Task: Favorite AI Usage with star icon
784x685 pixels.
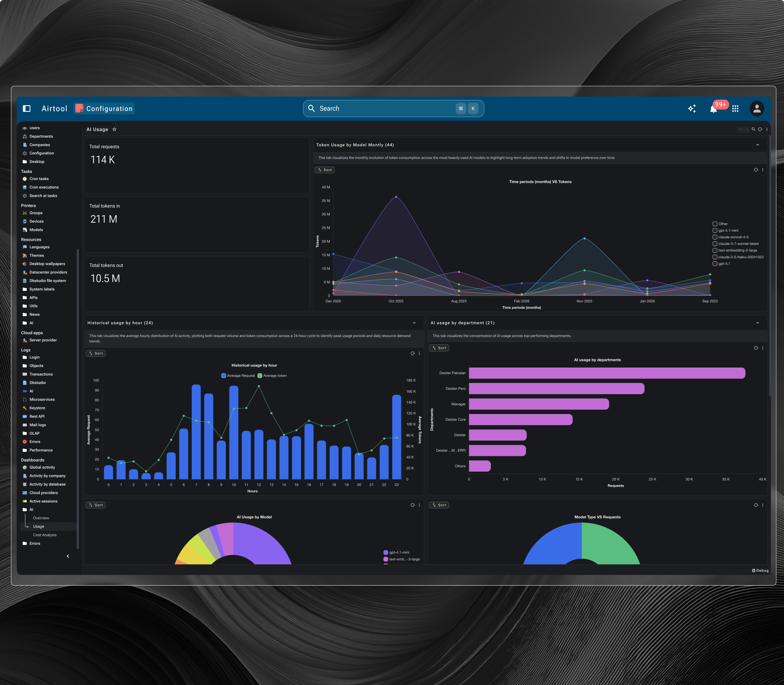Action: pos(114,129)
